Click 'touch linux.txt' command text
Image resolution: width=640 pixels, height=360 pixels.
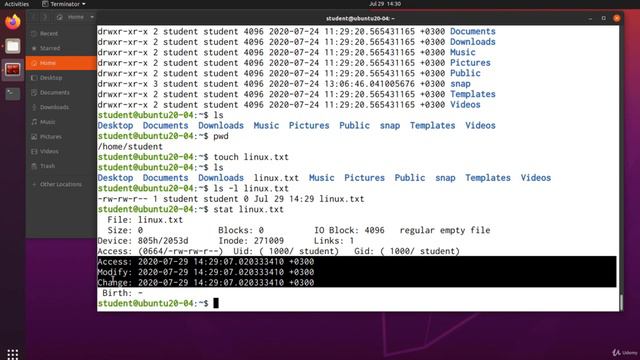click(251, 157)
